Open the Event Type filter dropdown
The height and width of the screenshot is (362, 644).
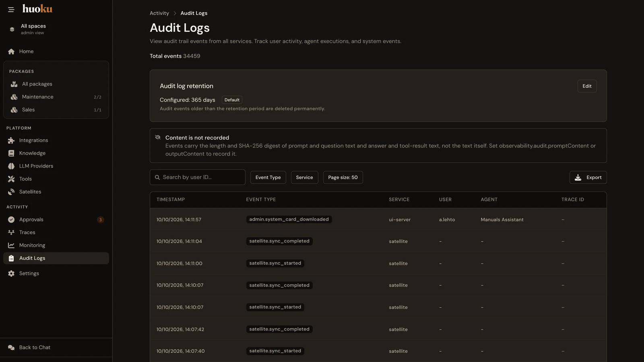click(268, 177)
